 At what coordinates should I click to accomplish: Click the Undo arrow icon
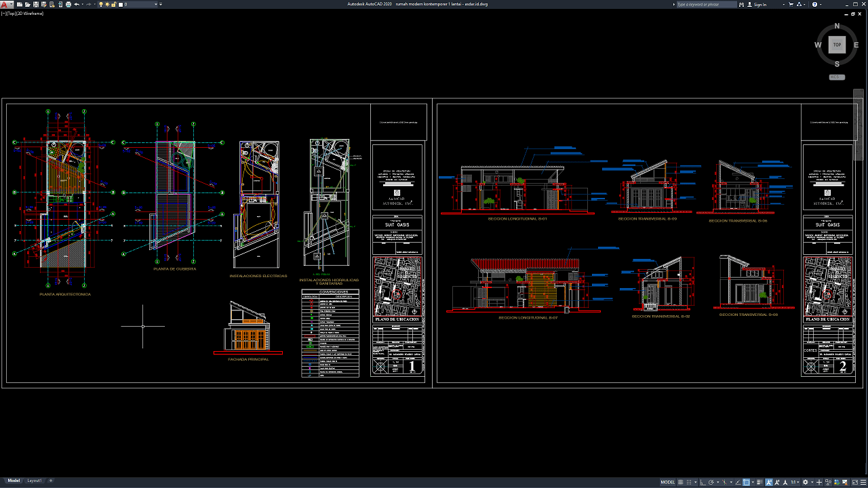(77, 4)
